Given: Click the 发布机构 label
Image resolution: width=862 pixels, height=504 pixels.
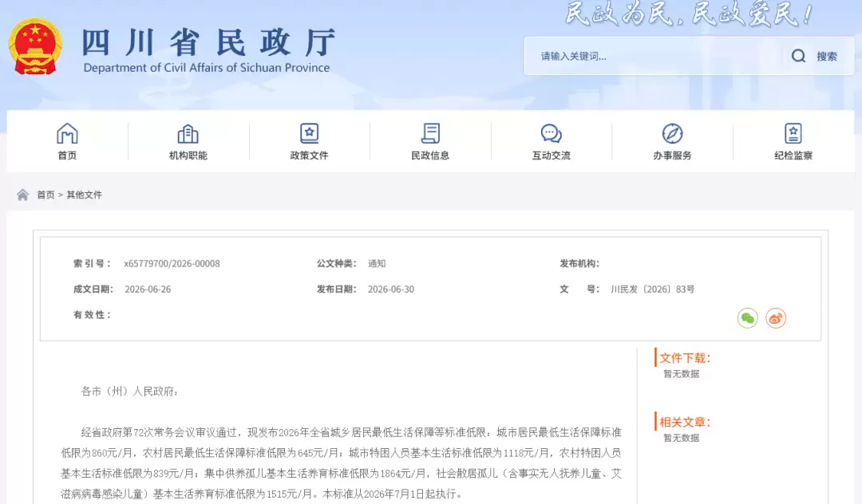Looking at the screenshot, I should (x=579, y=263).
